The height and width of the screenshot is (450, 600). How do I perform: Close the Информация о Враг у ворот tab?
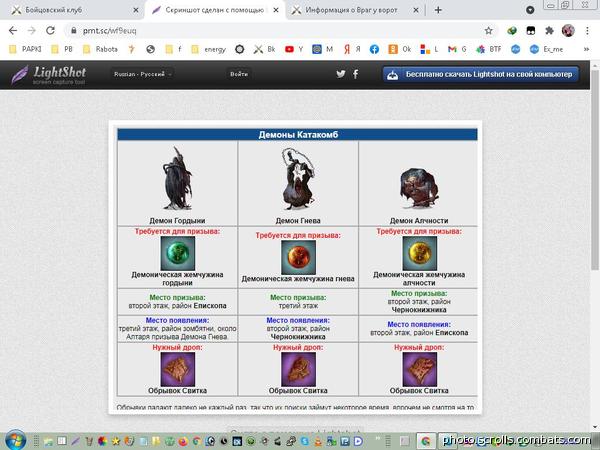click(x=416, y=10)
